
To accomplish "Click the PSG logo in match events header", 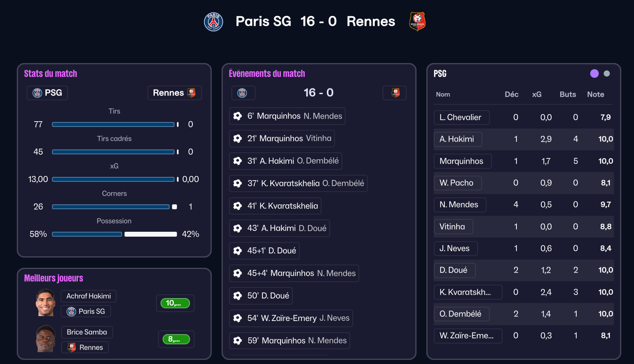I will (242, 93).
